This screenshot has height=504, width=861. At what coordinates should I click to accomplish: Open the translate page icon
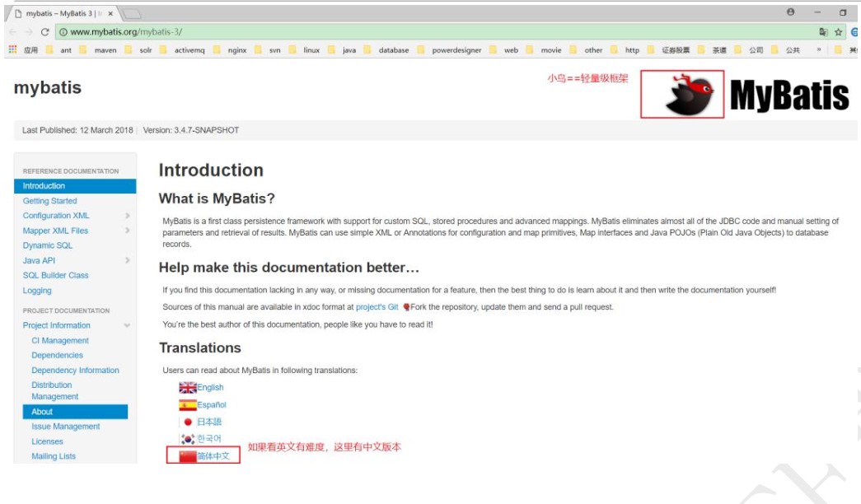[x=823, y=32]
